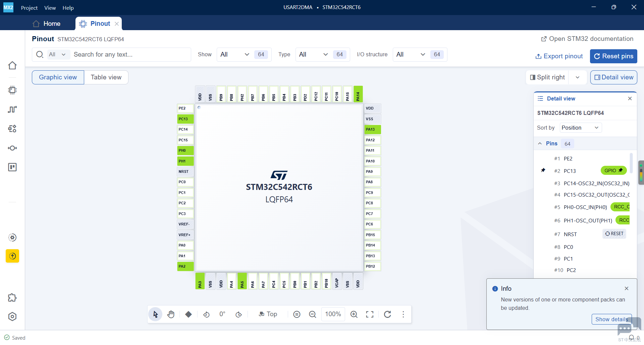This screenshot has width=644, height=345.
Task: Open the Help menu
Action: pyautogui.click(x=68, y=8)
